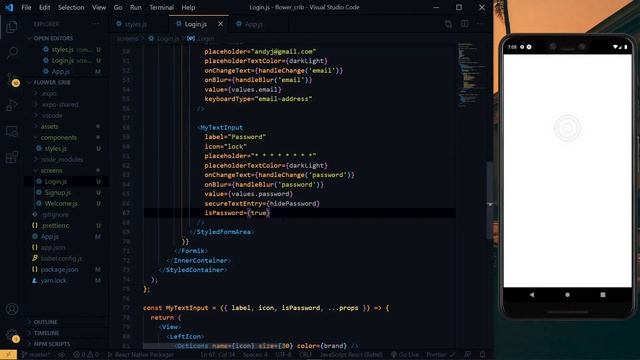Expand the assets folder
The height and width of the screenshot is (360, 640).
49,127
